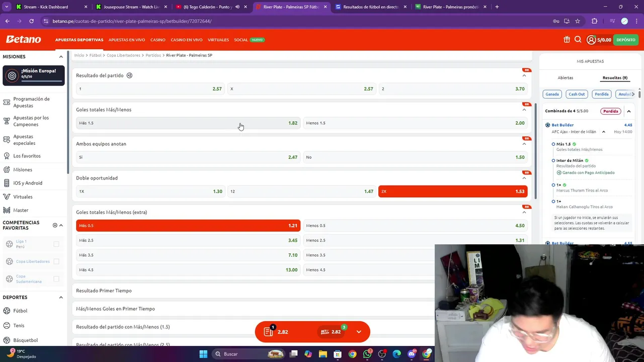Open Master sidebar icon
This screenshot has height=362, width=644.
coord(7,210)
